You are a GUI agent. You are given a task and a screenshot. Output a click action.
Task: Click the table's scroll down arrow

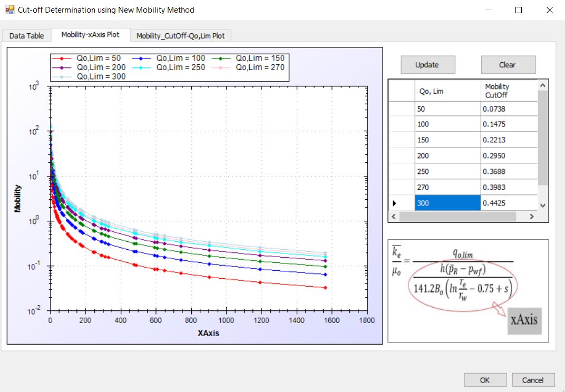[x=543, y=205]
